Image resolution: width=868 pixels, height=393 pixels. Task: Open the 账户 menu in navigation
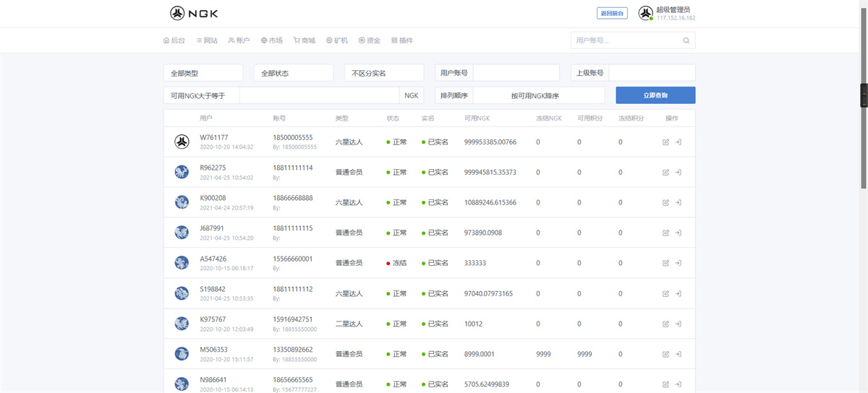[x=239, y=40]
